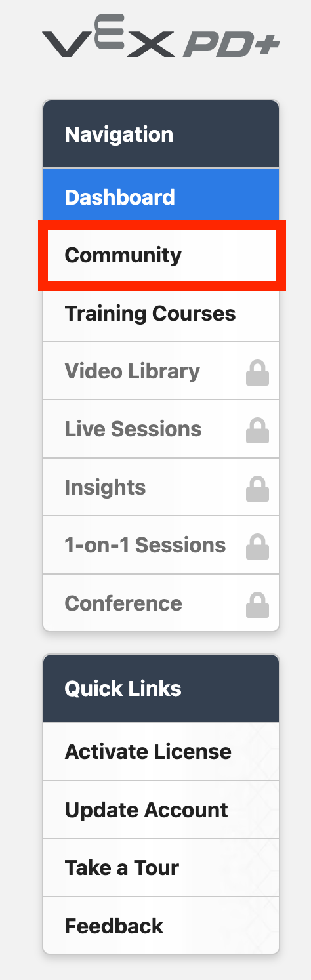Click the Activate License quick link
This screenshot has height=980, width=311.
161,752
